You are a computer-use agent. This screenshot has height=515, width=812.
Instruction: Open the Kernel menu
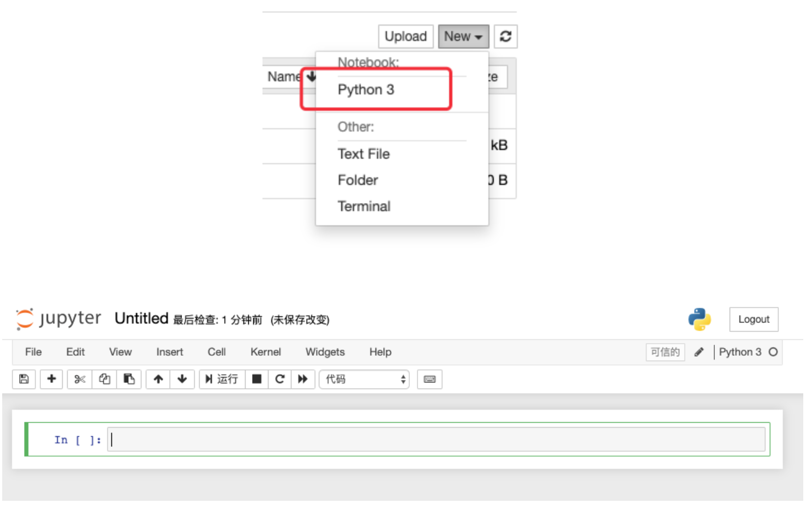266,352
